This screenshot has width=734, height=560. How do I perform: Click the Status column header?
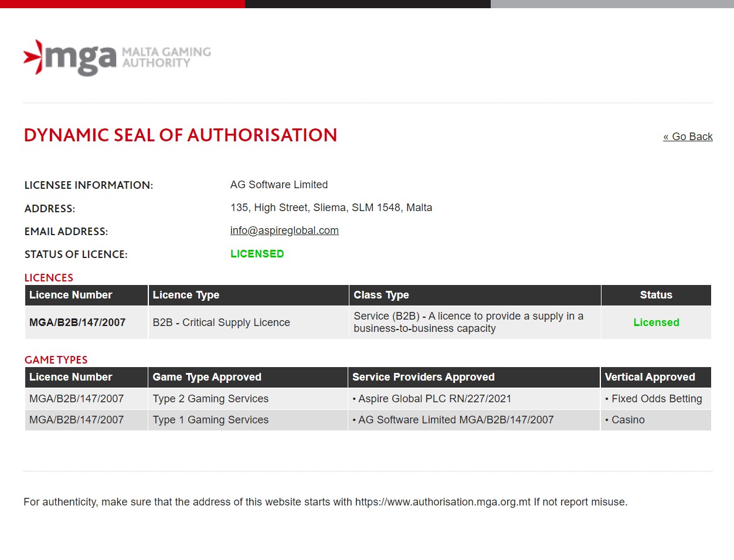[656, 295]
